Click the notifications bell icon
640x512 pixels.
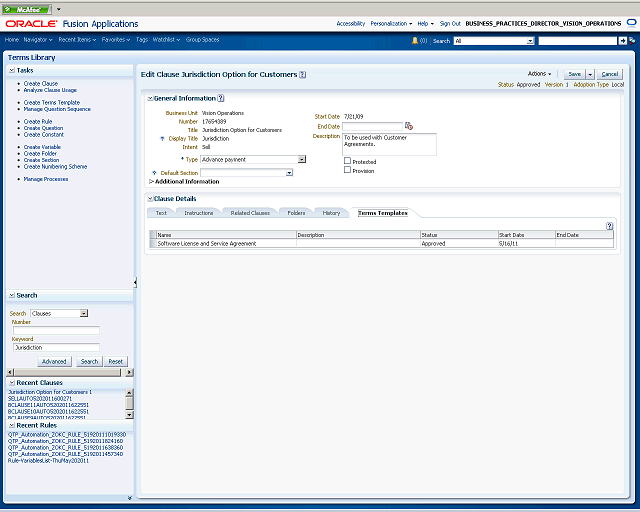point(415,40)
